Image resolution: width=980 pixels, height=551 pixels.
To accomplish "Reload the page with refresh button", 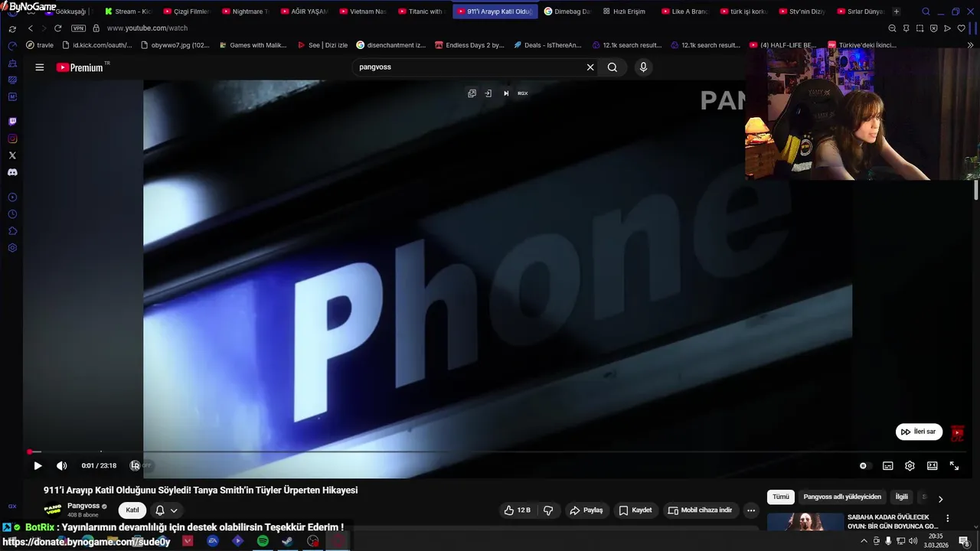I will point(57,28).
